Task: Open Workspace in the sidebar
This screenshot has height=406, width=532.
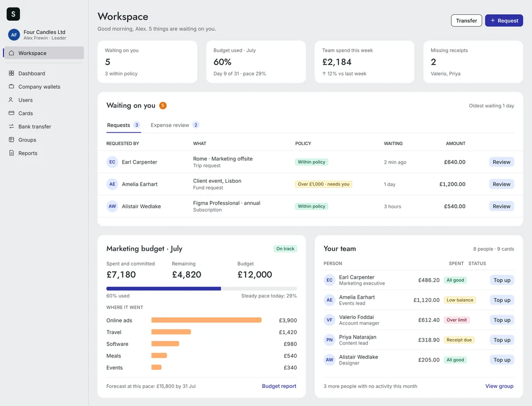Action: click(x=44, y=53)
